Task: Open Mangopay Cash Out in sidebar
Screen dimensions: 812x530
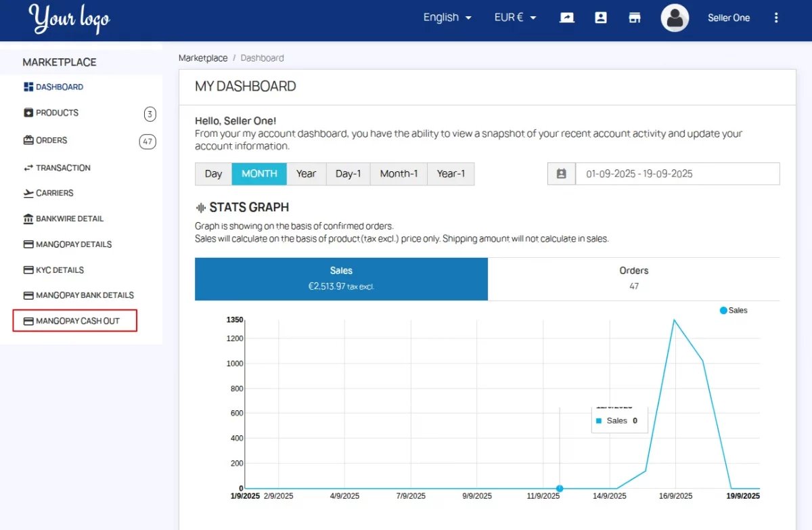Action: click(77, 321)
